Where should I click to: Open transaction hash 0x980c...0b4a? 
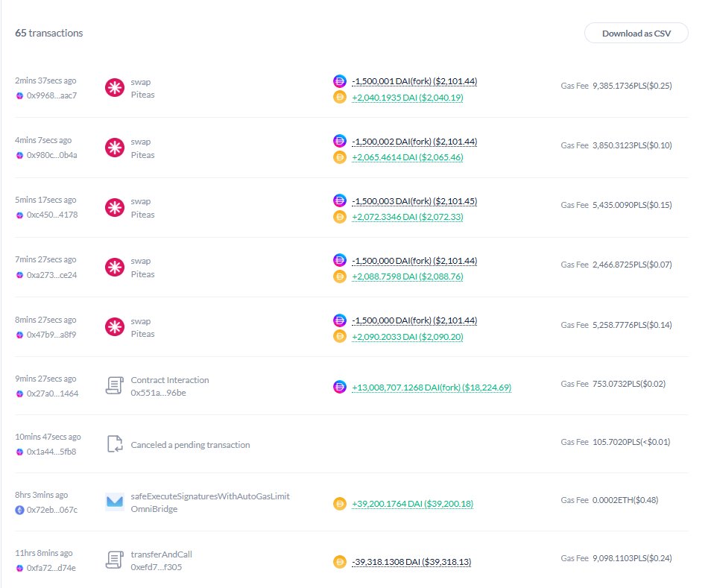(x=51, y=155)
